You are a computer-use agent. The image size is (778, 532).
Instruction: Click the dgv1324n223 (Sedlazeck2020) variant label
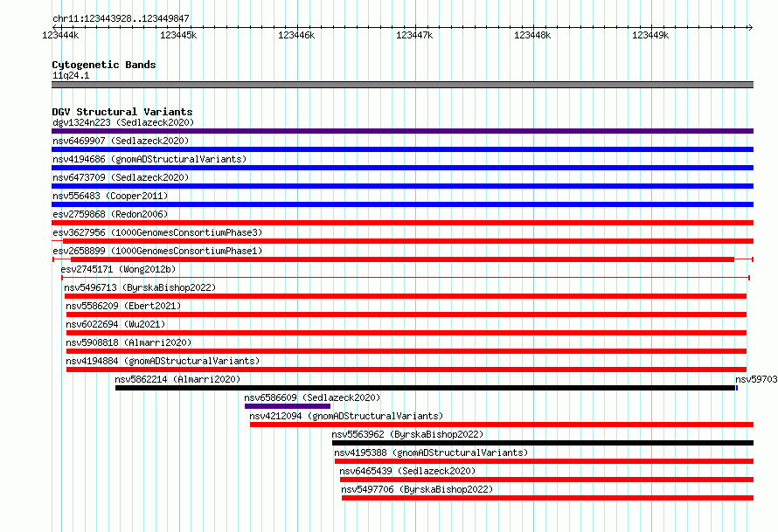[123, 122]
